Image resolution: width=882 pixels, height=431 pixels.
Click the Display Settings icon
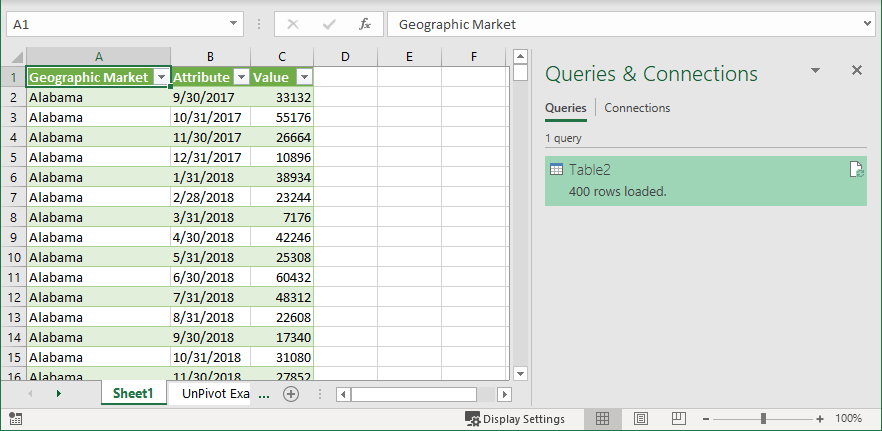click(x=472, y=419)
